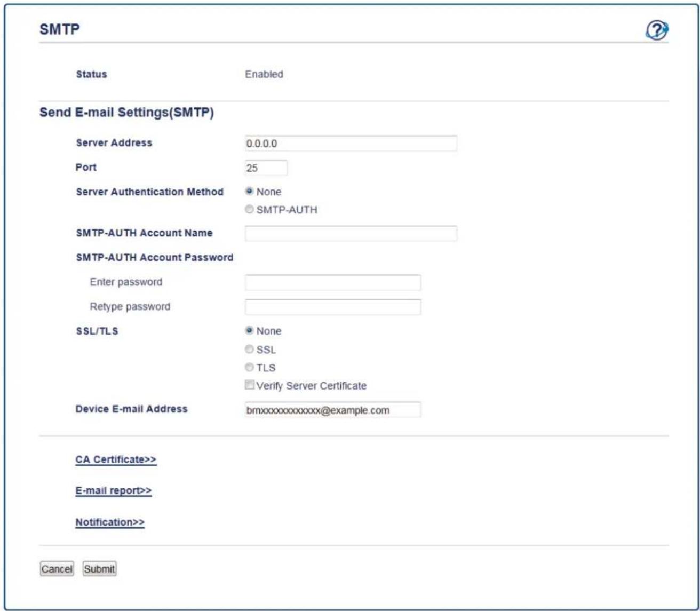
Task: Click the Server Authentication Method label
Action: [149, 192]
